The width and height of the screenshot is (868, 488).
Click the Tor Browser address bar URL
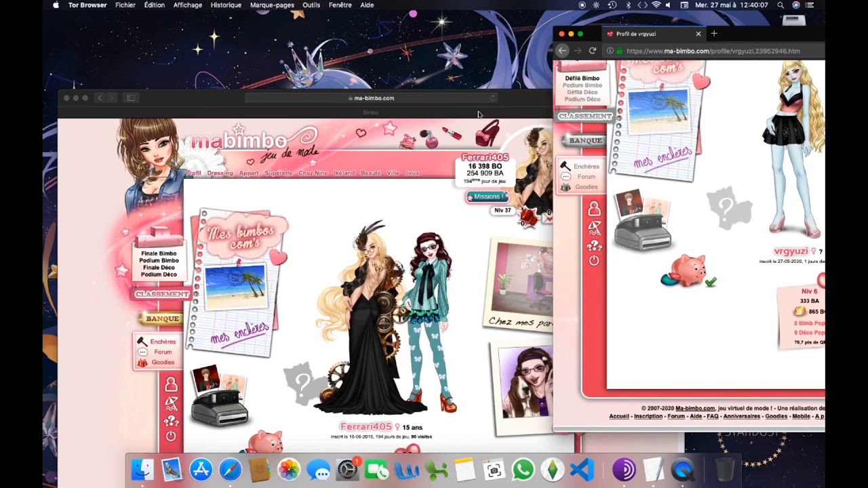[x=713, y=51]
